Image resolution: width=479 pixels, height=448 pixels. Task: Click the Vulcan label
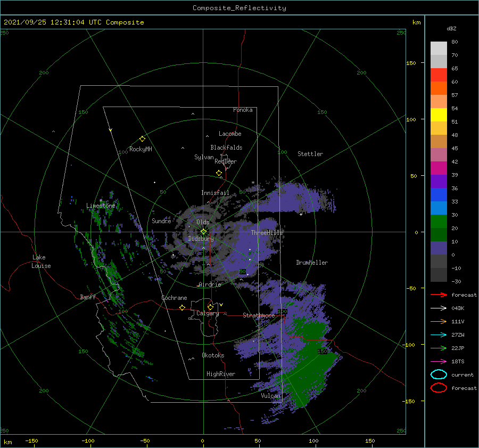click(x=270, y=396)
